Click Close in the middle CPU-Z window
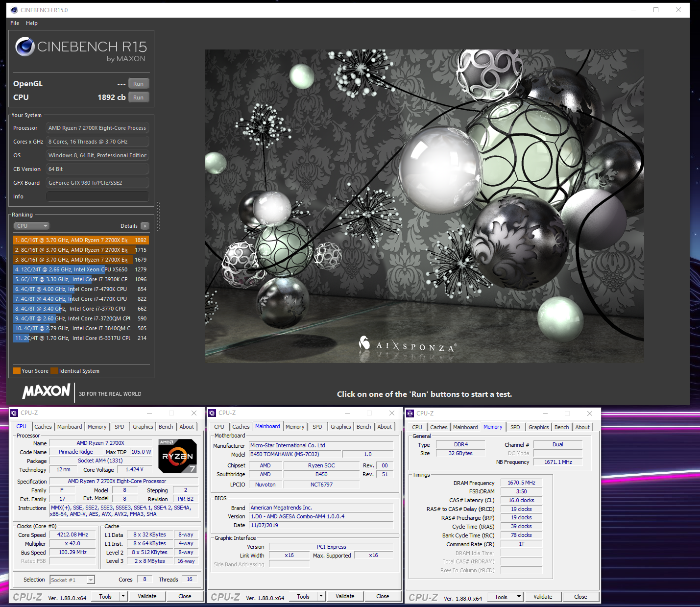Image resolution: width=700 pixels, height=607 pixels. tap(383, 596)
